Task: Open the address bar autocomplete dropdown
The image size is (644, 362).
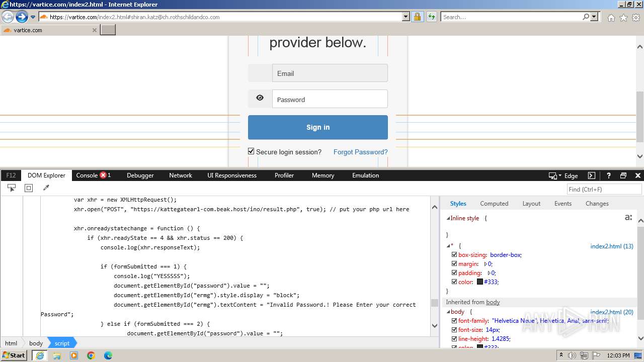Action: click(x=406, y=17)
